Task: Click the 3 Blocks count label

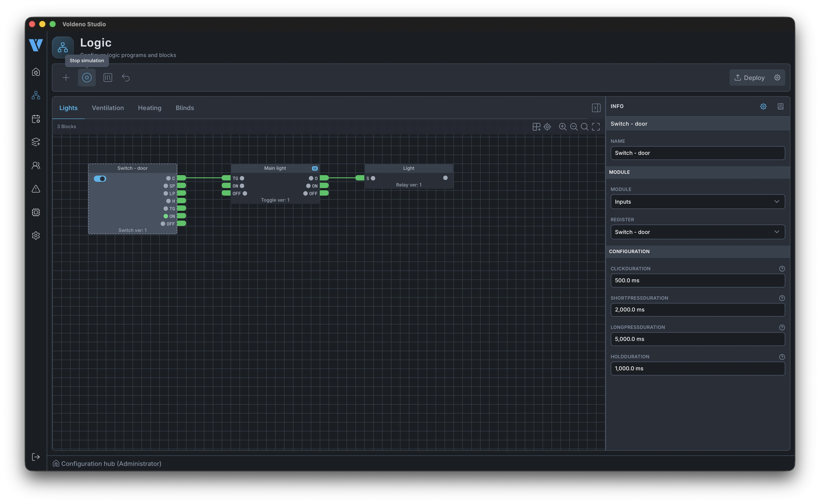Action: tap(67, 127)
